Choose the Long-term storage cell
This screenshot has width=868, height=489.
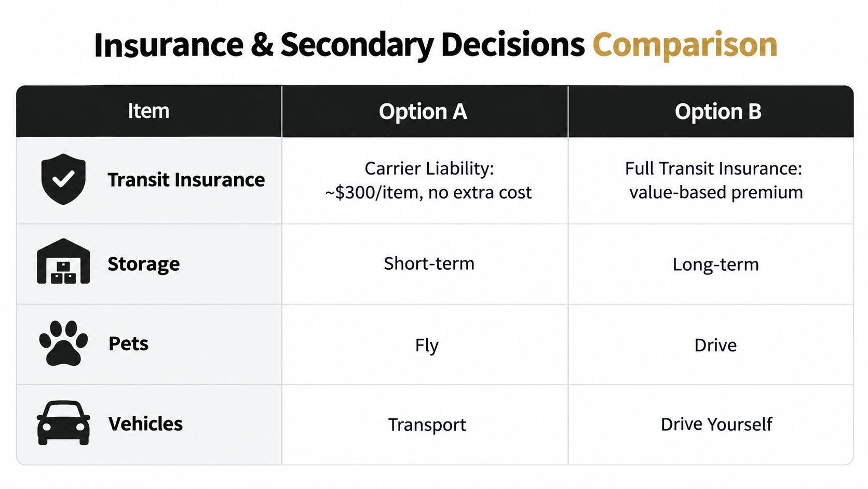coord(711,264)
